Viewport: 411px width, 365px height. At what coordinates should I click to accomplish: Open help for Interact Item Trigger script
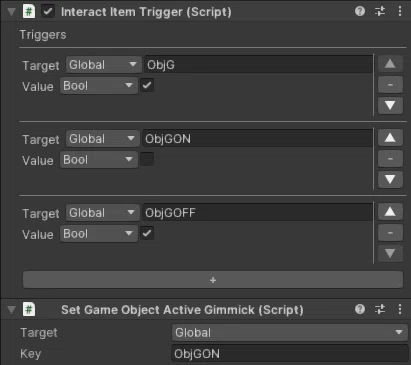coord(360,11)
